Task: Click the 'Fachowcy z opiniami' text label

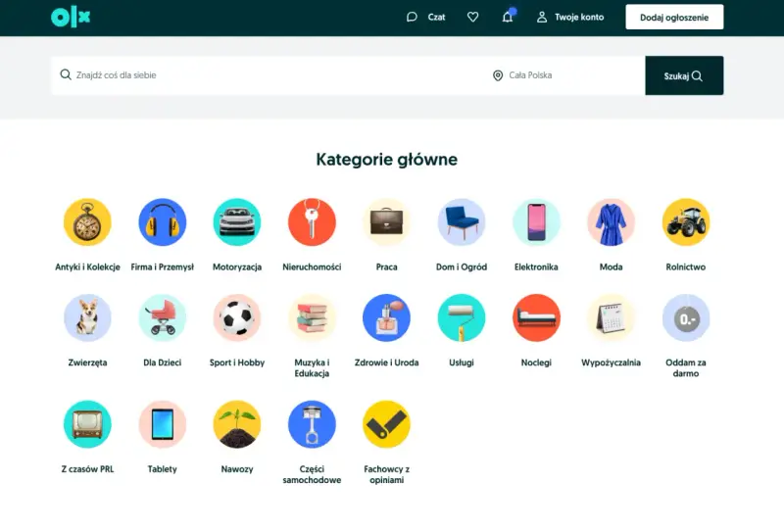Action: pyautogui.click(x=386, y=474)
